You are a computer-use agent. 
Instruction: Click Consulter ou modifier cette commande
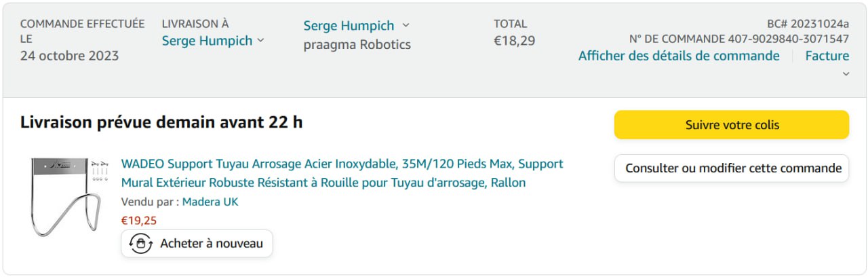732,168
